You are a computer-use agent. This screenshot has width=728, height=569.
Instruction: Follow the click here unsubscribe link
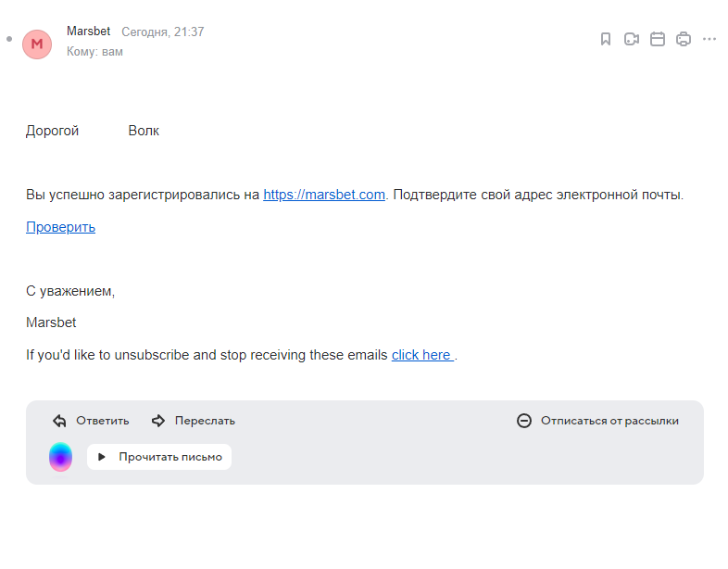(x=422, y=355)
